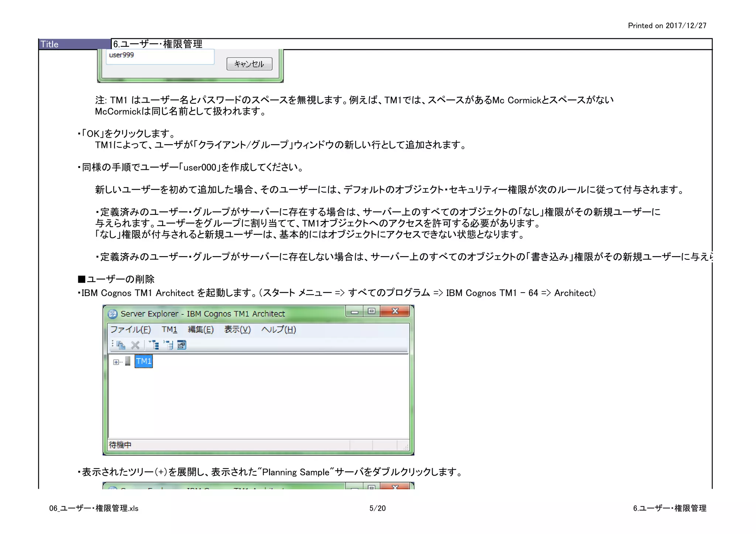Screen dimensions: 756x534
Task: Open the ファイル(F) menu
Action: 131,330
